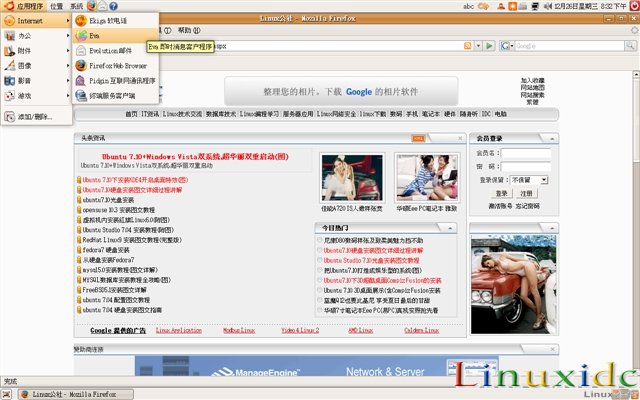Show desktop via bottom-left panel icon
The width and height of the screenshot is (640, 400).
pyautogui.click(x=7, y=394)
